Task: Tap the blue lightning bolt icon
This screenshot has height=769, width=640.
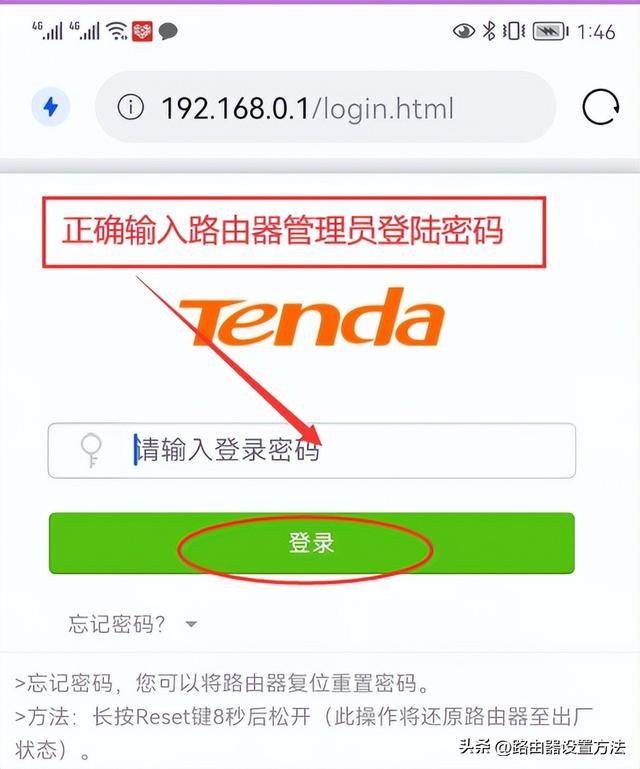Action: coord(51,106)
